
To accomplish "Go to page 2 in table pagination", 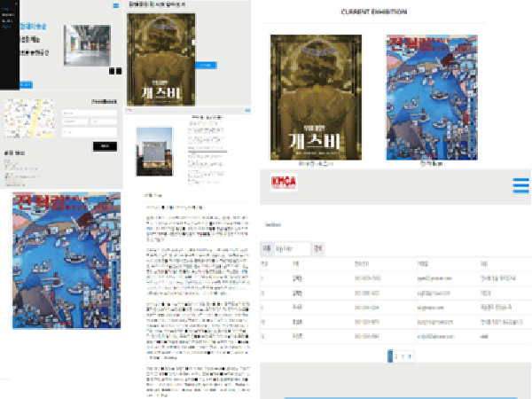I will pos(396,356).
